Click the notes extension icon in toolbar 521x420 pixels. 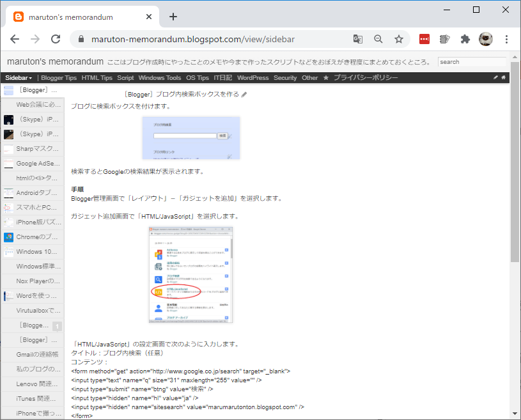point(444,39)
